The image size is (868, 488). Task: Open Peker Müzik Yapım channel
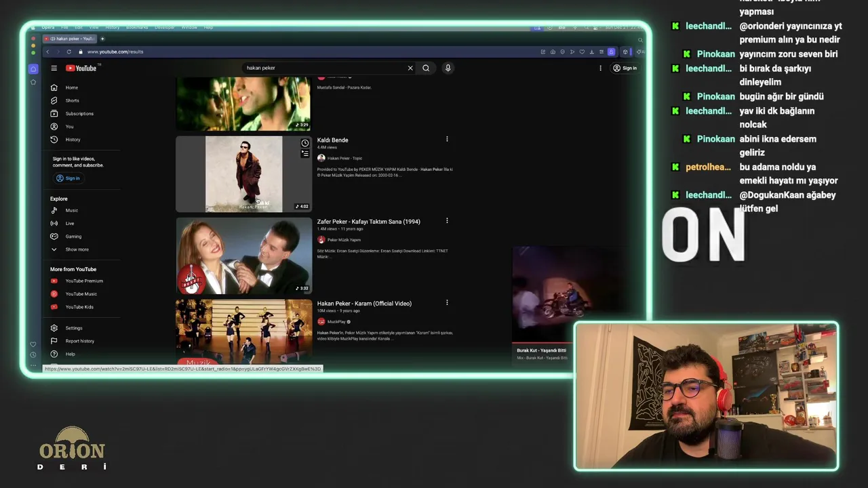click(x=344, y=240)
